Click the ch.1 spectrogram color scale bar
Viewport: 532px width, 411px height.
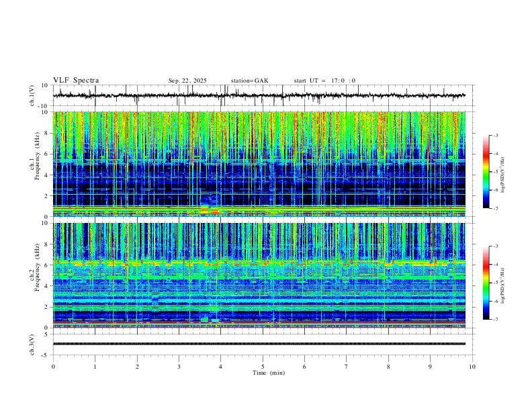click(x=486, y=172)
